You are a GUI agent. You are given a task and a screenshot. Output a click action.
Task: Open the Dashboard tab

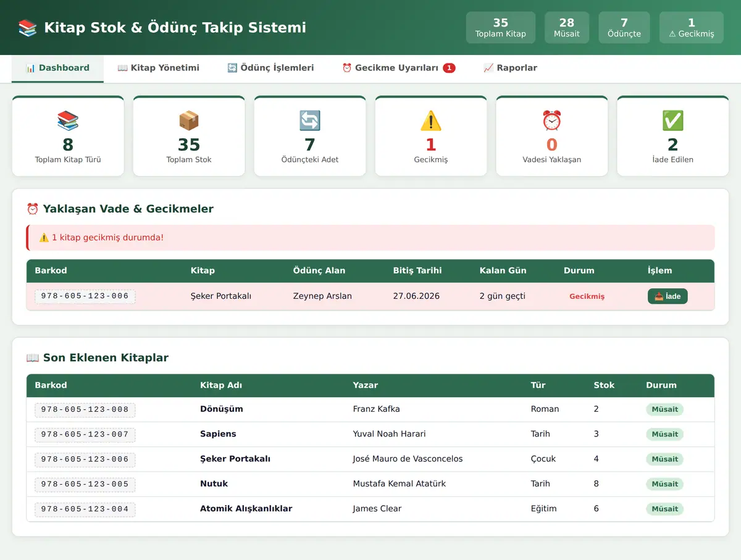pyautogui.click(x=57, y=68)
